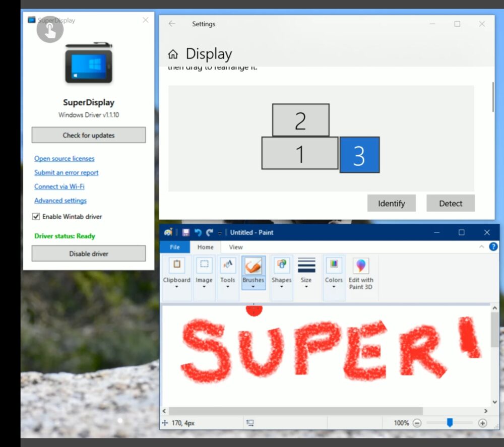Open the File menu in Paint
Viewport: 504px width, 447px height.
174,247
